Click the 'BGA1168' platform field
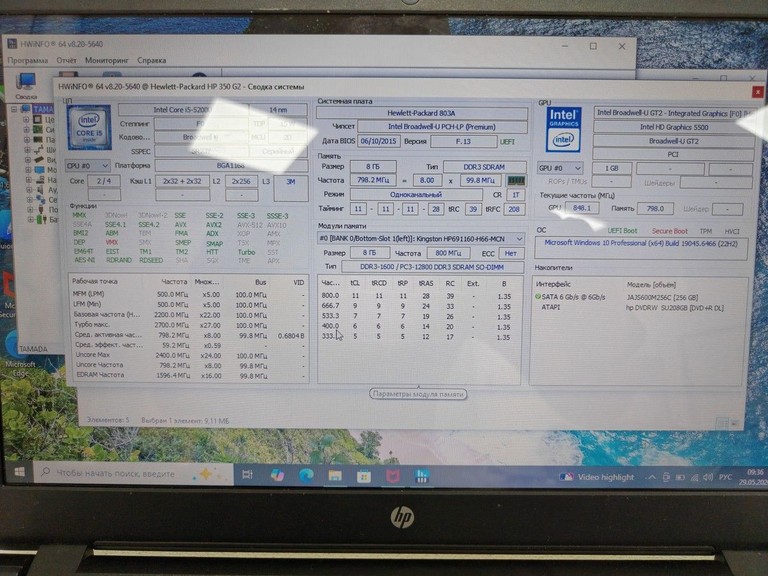 (x=231, y=166)
